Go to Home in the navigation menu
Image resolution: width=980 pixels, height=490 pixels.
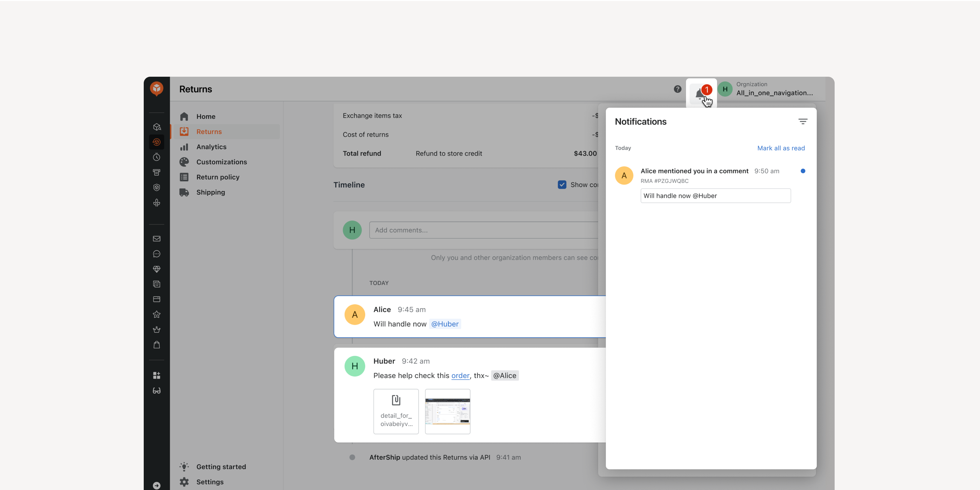[x=226, y=116]
